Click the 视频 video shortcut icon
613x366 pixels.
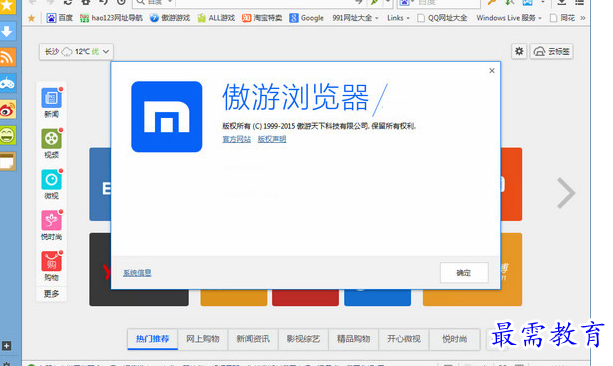(x=51, y=139)
